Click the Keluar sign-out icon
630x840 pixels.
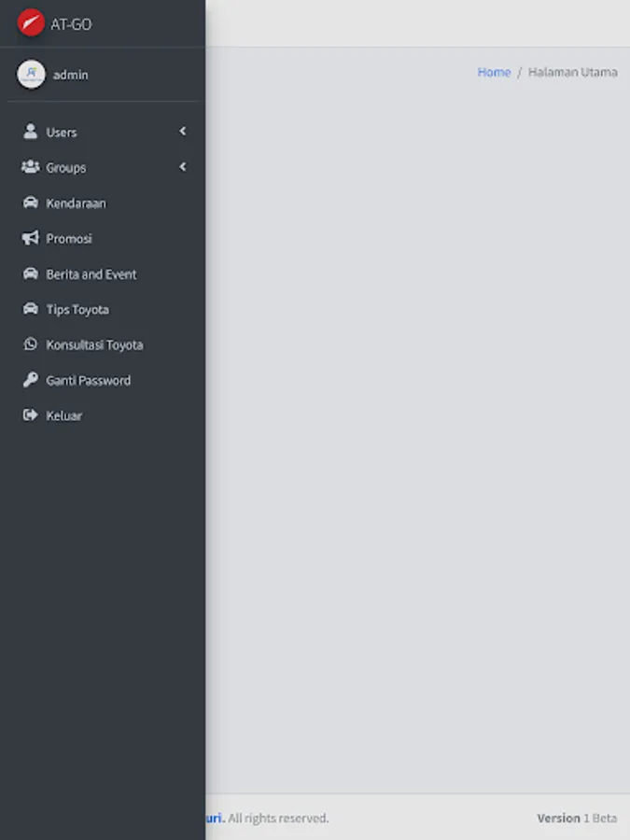click(31, 415)
